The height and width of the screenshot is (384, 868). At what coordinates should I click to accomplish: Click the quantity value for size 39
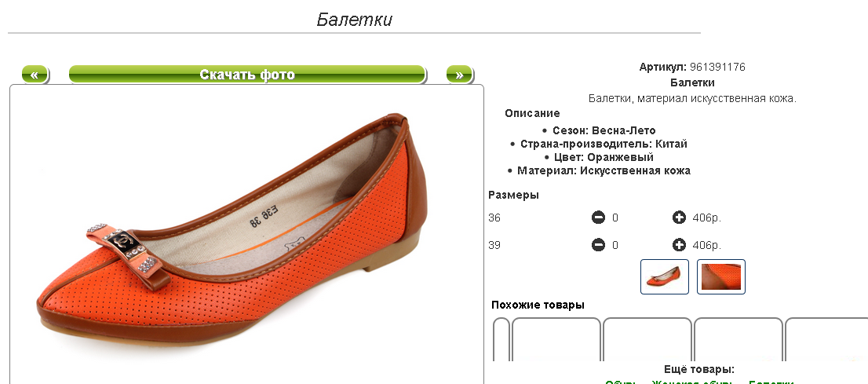(615, 245)
